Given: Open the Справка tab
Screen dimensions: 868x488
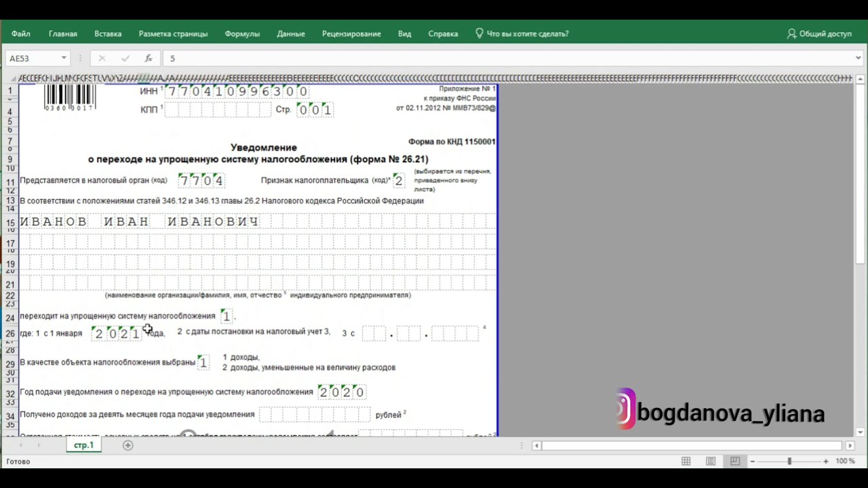Looking at the screenshot, I should coord(443,33).
